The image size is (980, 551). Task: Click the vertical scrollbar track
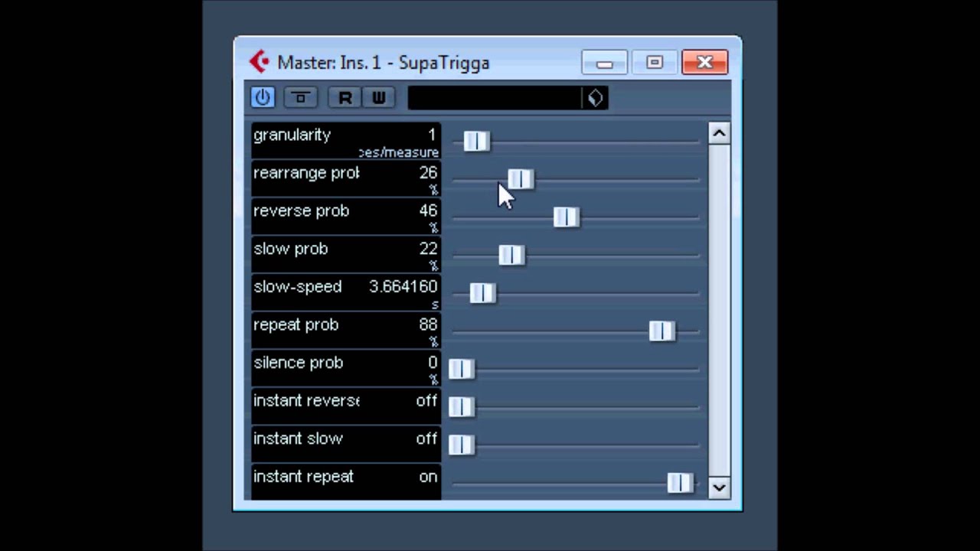pos(719,310)
